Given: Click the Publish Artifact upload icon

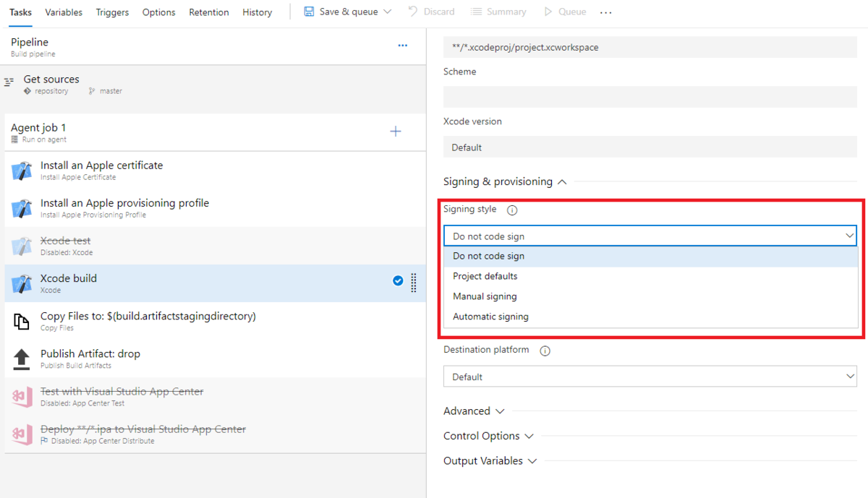Looking at the screenshot, I should (22, 359).
